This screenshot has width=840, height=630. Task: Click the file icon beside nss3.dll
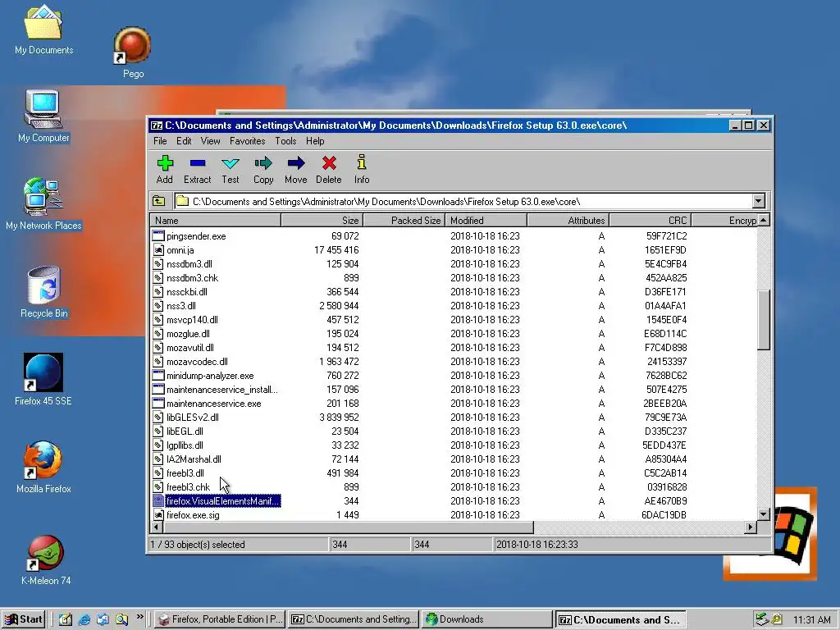158,305
